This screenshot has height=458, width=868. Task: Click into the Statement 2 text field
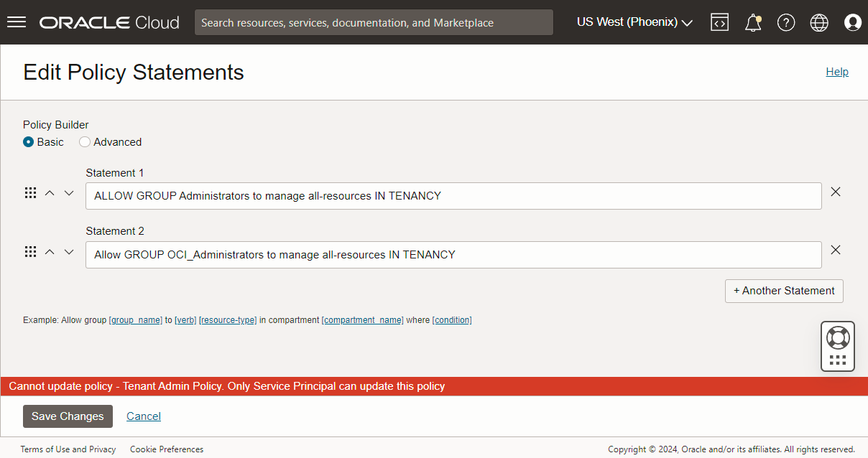453,255
